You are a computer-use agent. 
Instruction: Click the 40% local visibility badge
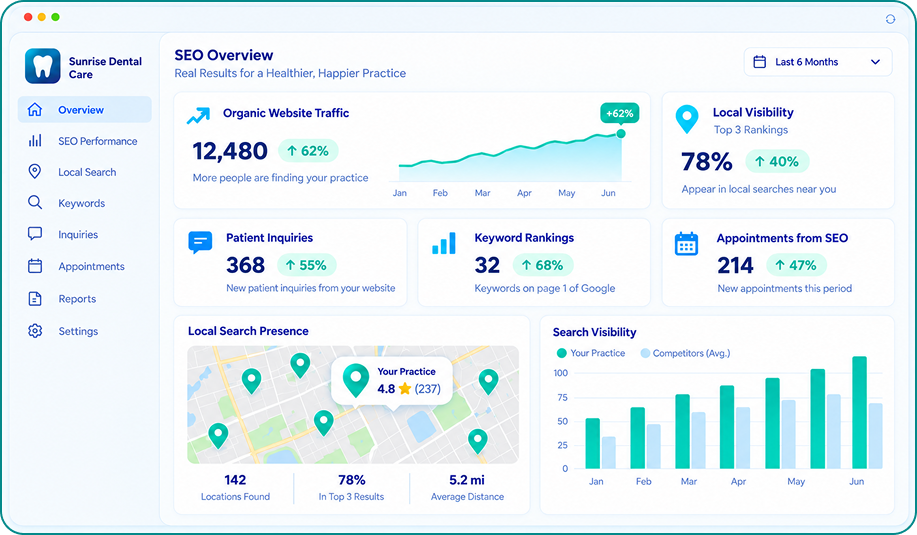tap(777, 161)
